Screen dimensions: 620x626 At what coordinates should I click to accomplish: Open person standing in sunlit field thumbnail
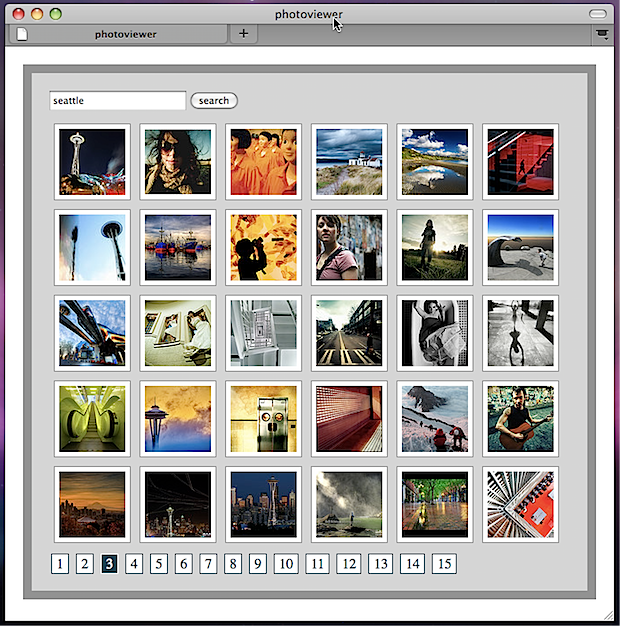[435, 248]
